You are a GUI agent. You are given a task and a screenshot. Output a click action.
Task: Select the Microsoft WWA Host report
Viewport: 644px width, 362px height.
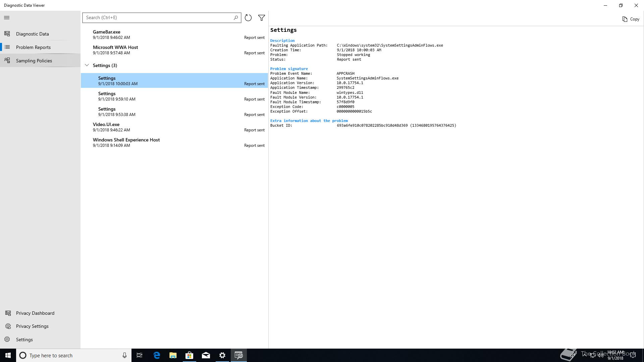174,50
